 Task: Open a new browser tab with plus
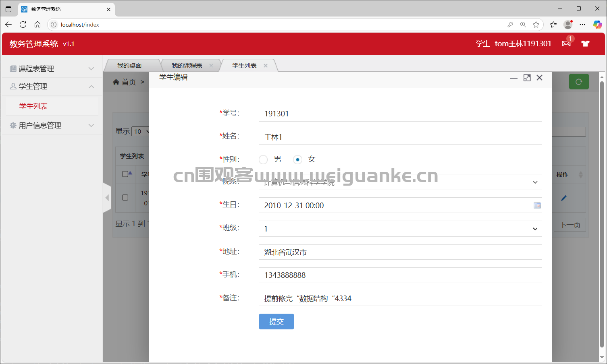(122, 9)
